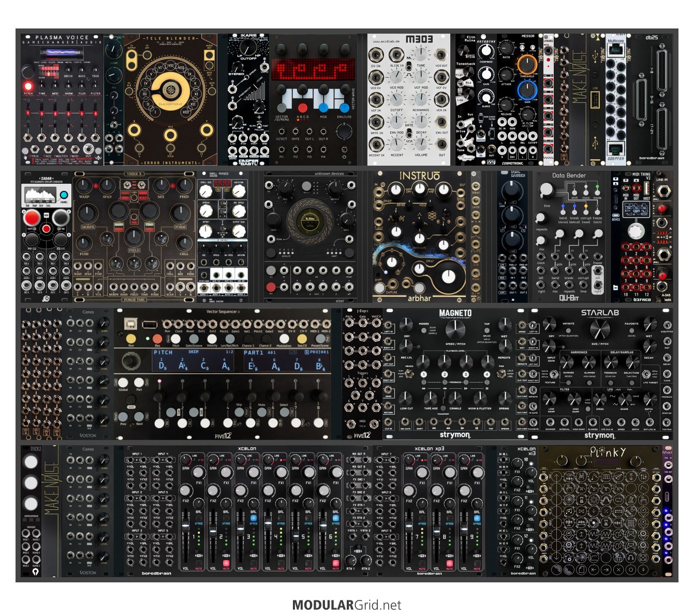Click the V/OCT jack on Vector Wave

tap(282, 132)
